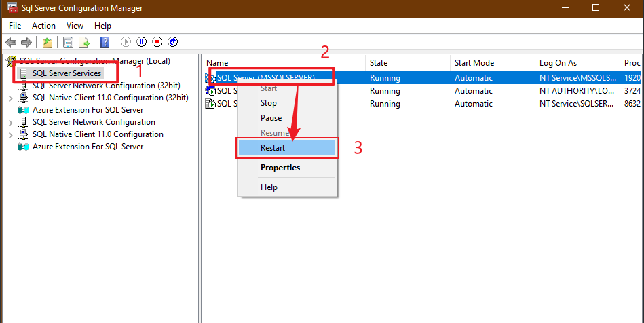This screenshot has height=323, width=644.
Task: Click the icon beside SQL Native Client 11.0 Configuration (32bit)
Action: pos(24,98)
